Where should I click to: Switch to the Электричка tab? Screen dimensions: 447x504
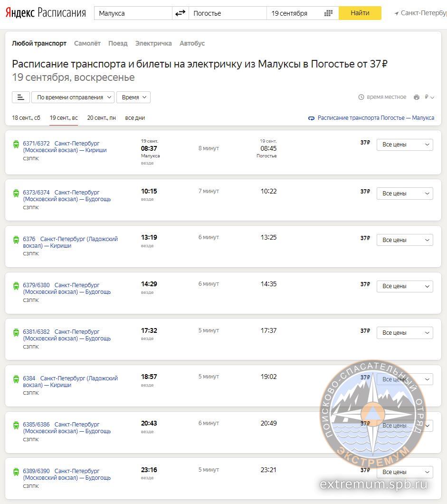click(x=153, y=43)
